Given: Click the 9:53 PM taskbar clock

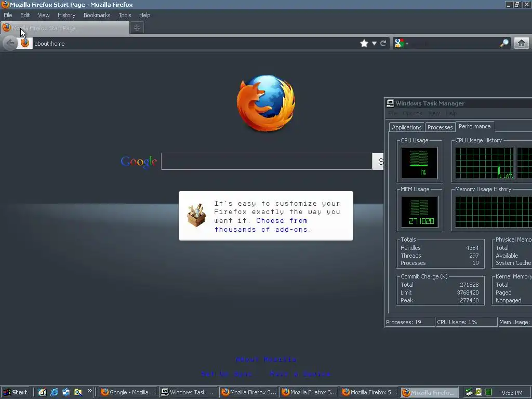Looking at the screenshot, I should [x=512, y=393].
